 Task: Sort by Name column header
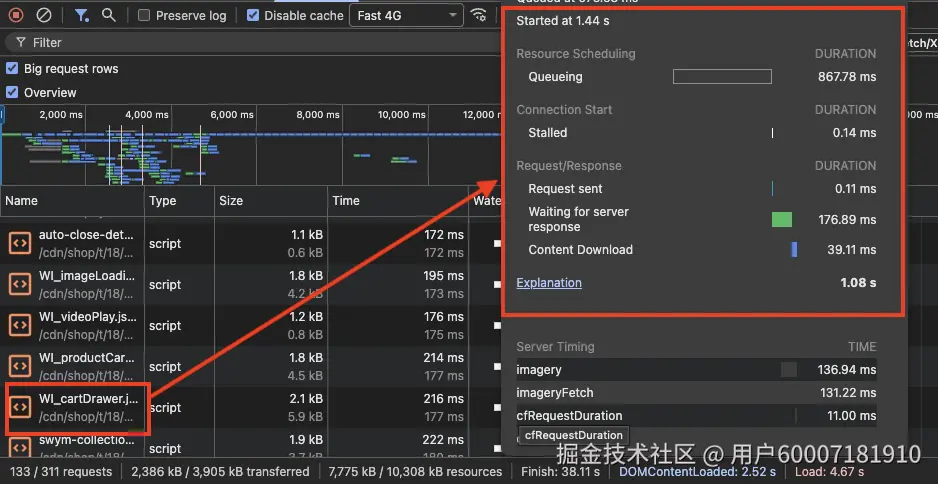pos(72,201)
